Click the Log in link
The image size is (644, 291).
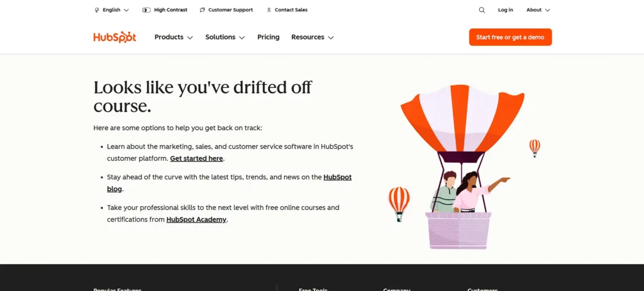pyautogui.click(x=505, y=10)
